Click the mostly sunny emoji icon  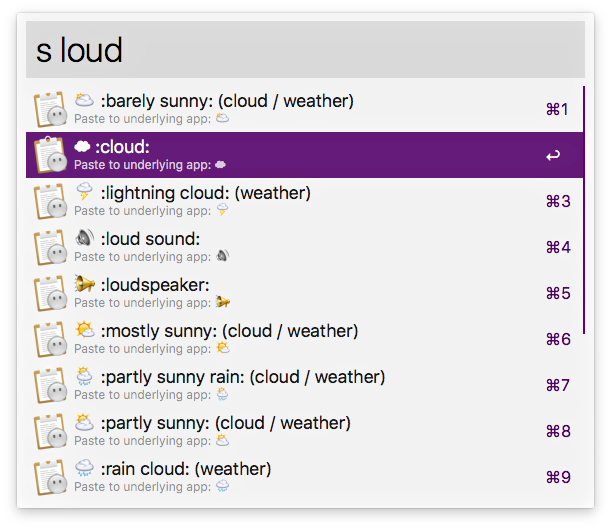pyautogui.click(x=85, y=330)
